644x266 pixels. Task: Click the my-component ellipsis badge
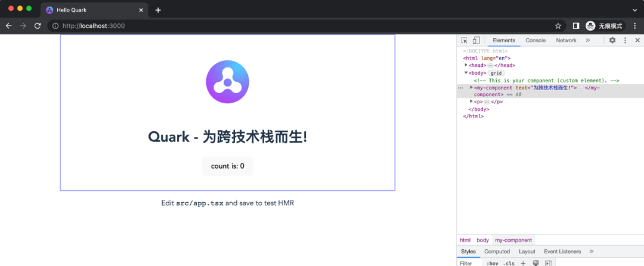pyautogui.click(x=581, y=88)
